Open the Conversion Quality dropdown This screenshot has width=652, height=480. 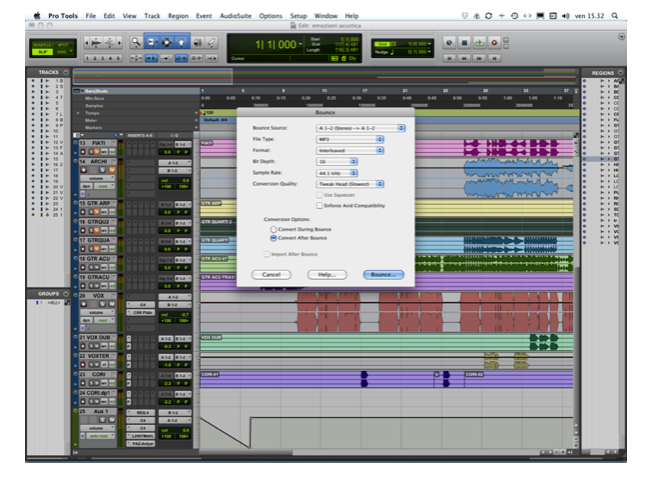[x=350, y=184]
